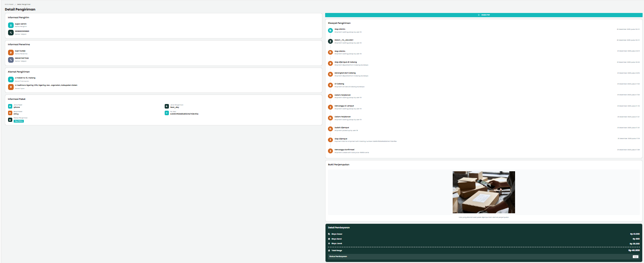This screenshot has height=263, width=644.
Task: Click the No. Resi icon
Action: tap(167, 113)
